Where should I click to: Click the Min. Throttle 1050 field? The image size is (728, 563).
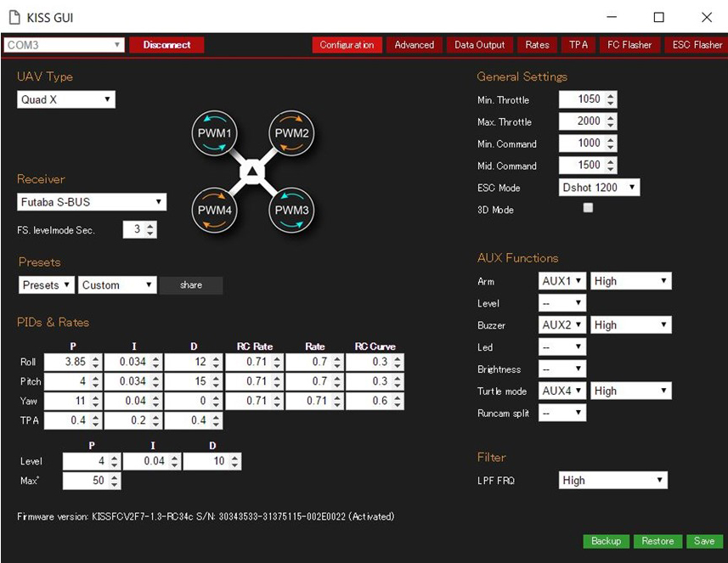click(588, 99)
